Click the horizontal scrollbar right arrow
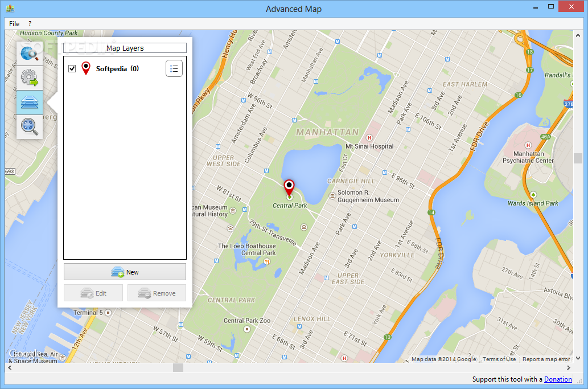This screenshot has height=389, width=588. (569, 367)
